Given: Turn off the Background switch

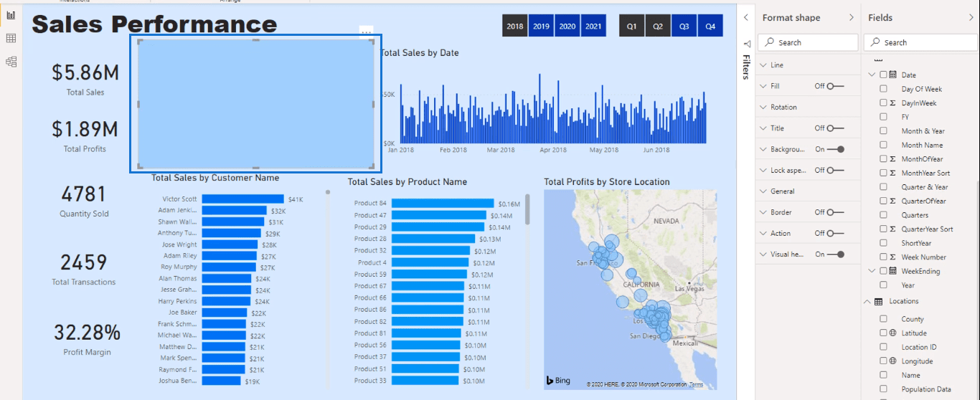Looking at the screenshot, I should (835, 149).
